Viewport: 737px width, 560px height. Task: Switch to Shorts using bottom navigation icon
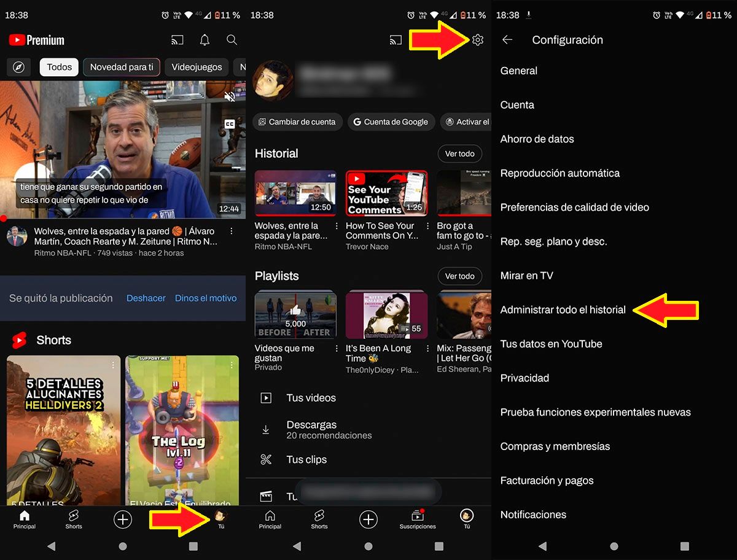pyautogui.click(x=74, y=519)
